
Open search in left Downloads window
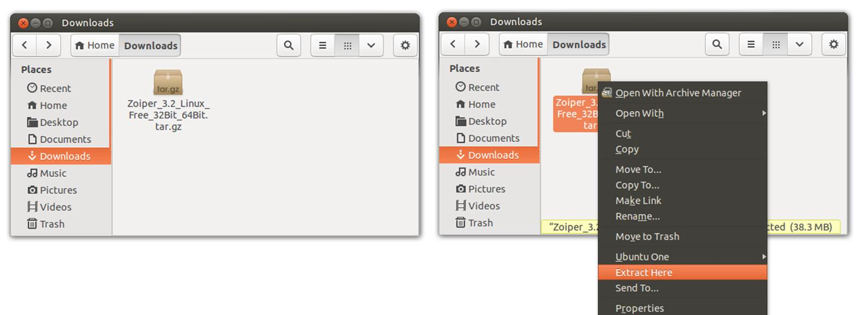(x=289, y=46)
